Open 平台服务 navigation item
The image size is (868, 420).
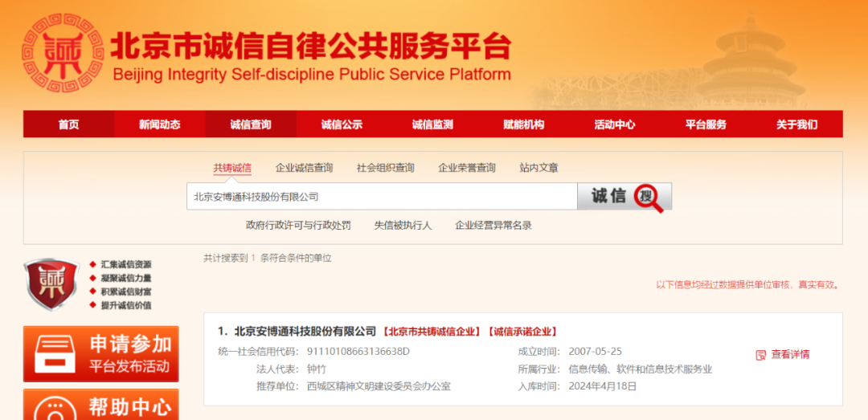click(x=706, y=124)
